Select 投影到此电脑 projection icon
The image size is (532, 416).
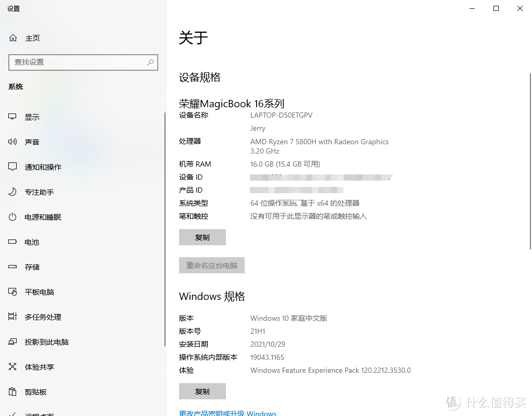pos(12,342)
